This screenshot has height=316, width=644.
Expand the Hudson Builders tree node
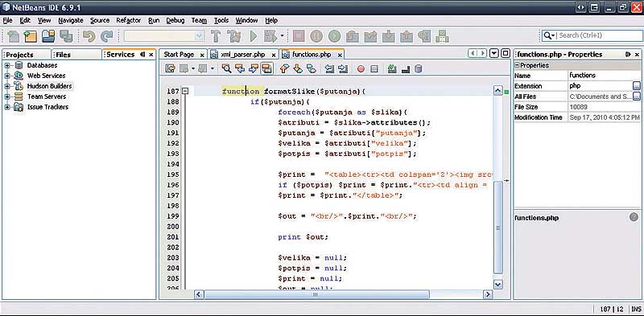pos(7,86)
